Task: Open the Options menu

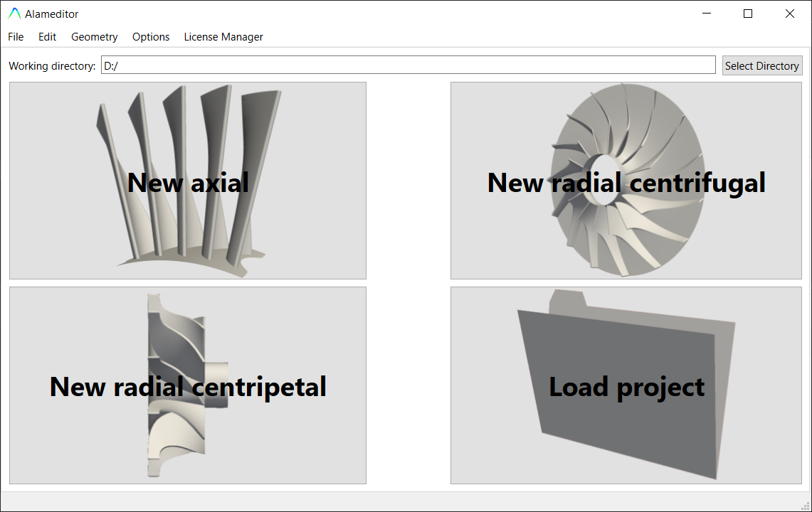Action: [151, 37]
